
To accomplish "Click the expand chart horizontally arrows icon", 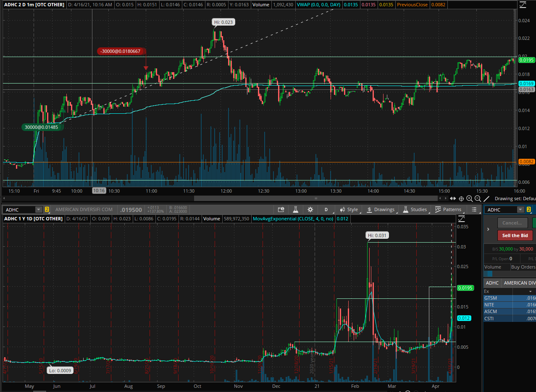I will click(453, 199).
